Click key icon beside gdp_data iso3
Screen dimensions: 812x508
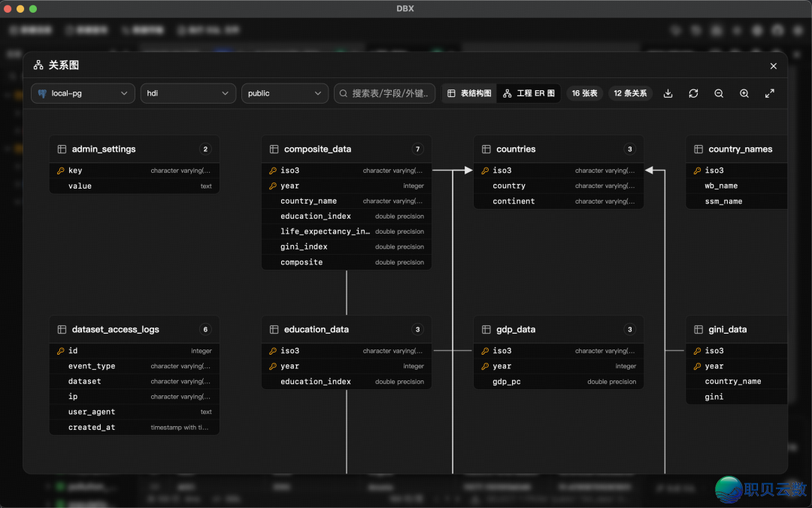coord(485,351)
